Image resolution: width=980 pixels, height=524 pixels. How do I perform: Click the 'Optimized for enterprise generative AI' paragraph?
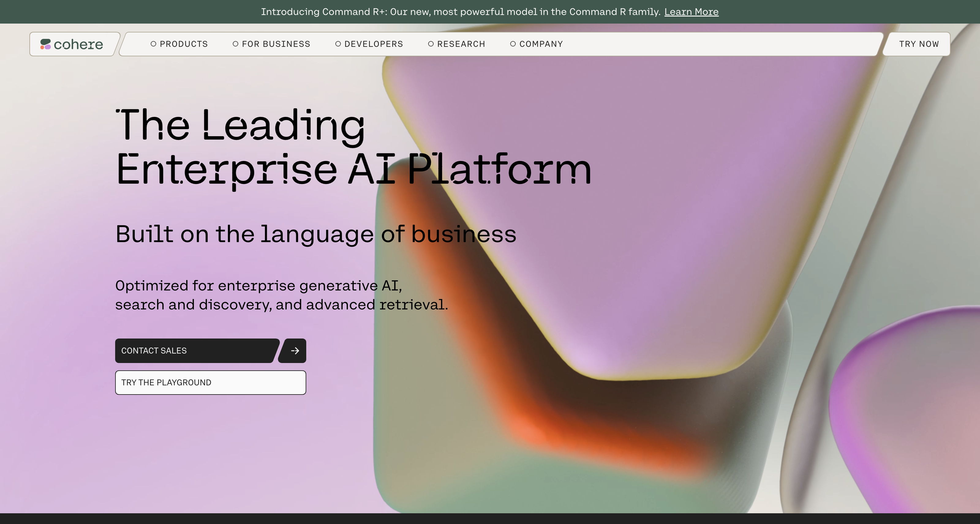pos(281,295)
